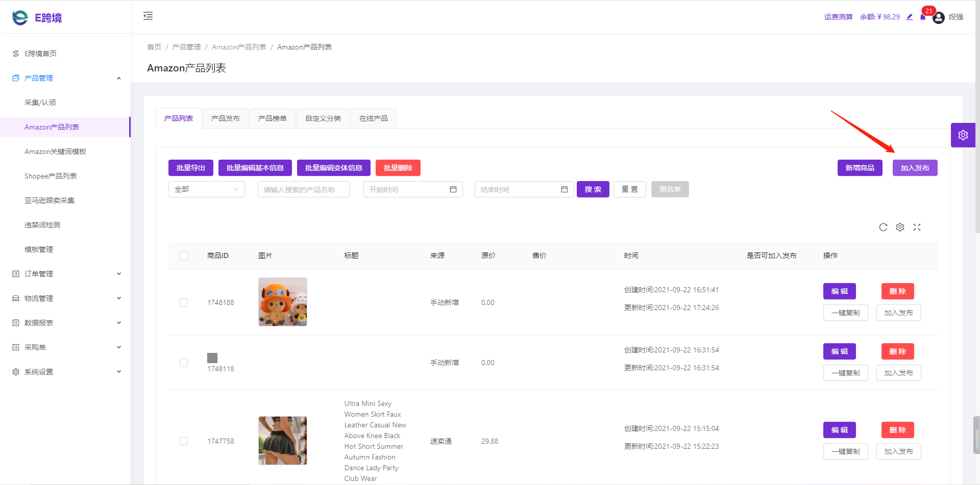Click the 批量编辑基本信息 button
The height and width of the screenshot is (485, 980).
tap(255, 168)
